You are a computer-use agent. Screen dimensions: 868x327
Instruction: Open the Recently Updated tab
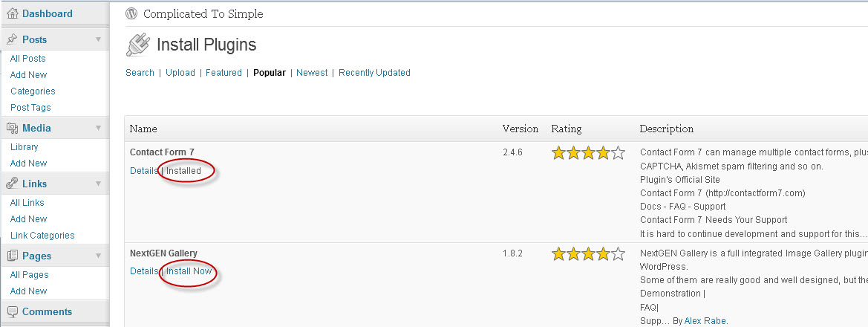point(374,73)
